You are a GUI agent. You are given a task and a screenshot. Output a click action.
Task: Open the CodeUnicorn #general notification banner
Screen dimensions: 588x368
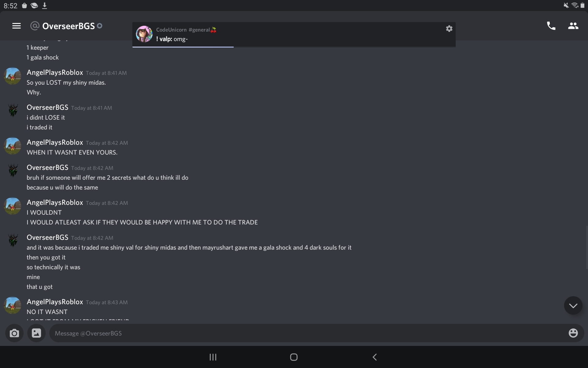tap(293, 34)
